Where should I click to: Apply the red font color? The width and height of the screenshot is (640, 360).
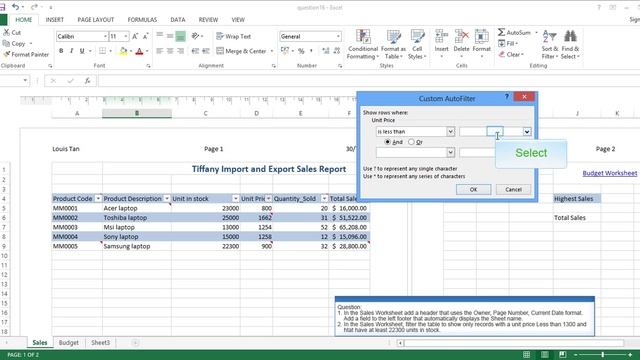point(139,51)
